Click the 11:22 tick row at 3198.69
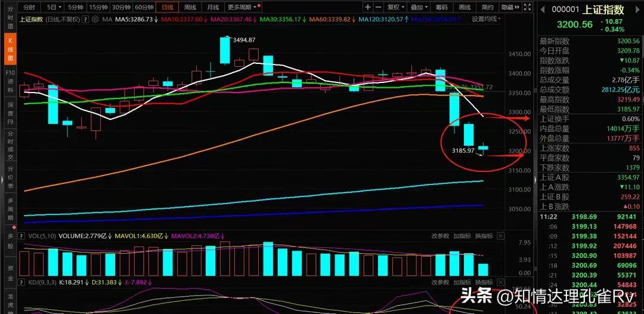Viewport: 644px width, 314px height. pyautogui.click(x=589, y=217)
